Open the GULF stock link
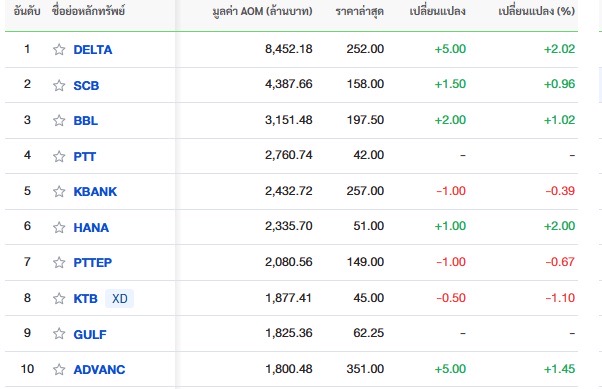The image size is (602, 389). point(90,334)
